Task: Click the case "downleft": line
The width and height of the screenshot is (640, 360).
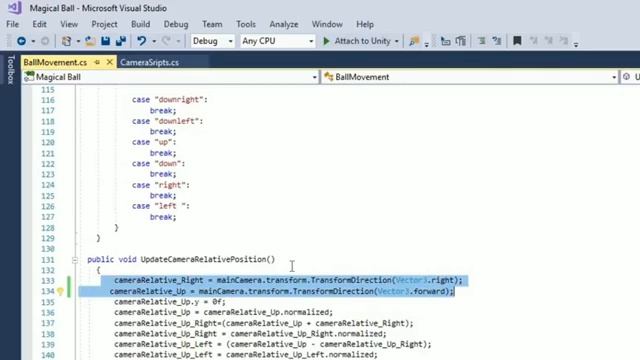Action: tap(167, 121)
